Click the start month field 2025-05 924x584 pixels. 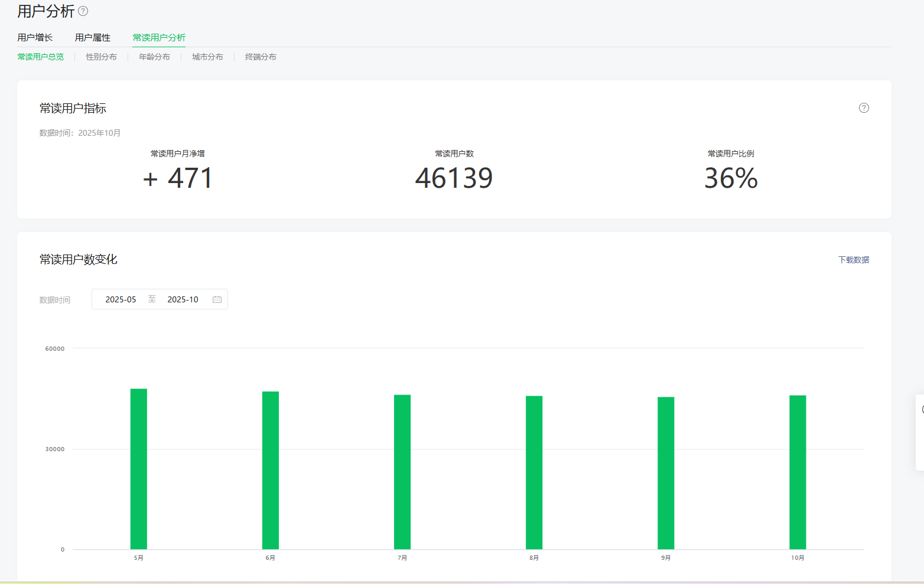point(121,299)
